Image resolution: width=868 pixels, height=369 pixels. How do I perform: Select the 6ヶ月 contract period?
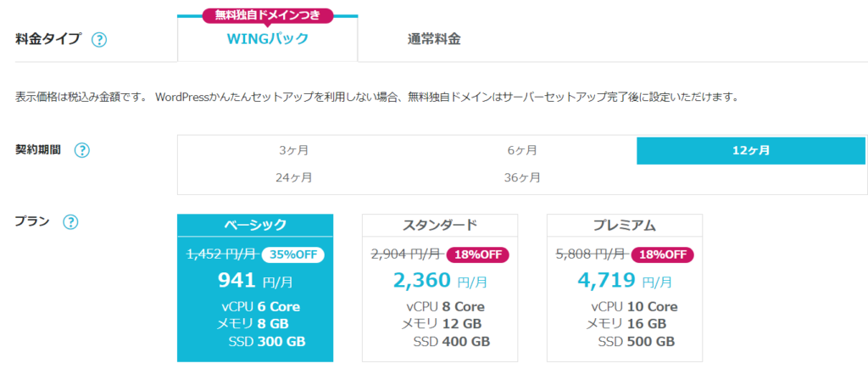click(x=522, y=150)
